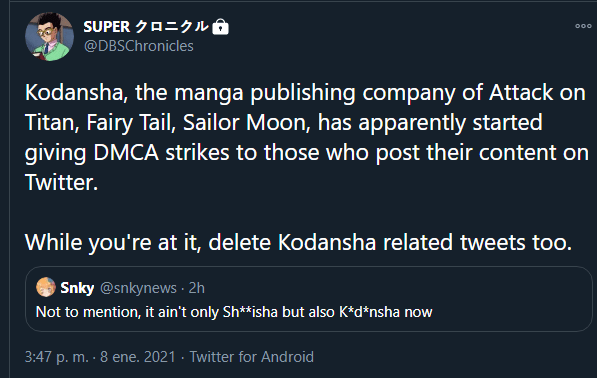597x378 pixels.
Task: Open the quoted tweet about Sh**isha and K*d*nsha
Action: [x=309, y=299]
